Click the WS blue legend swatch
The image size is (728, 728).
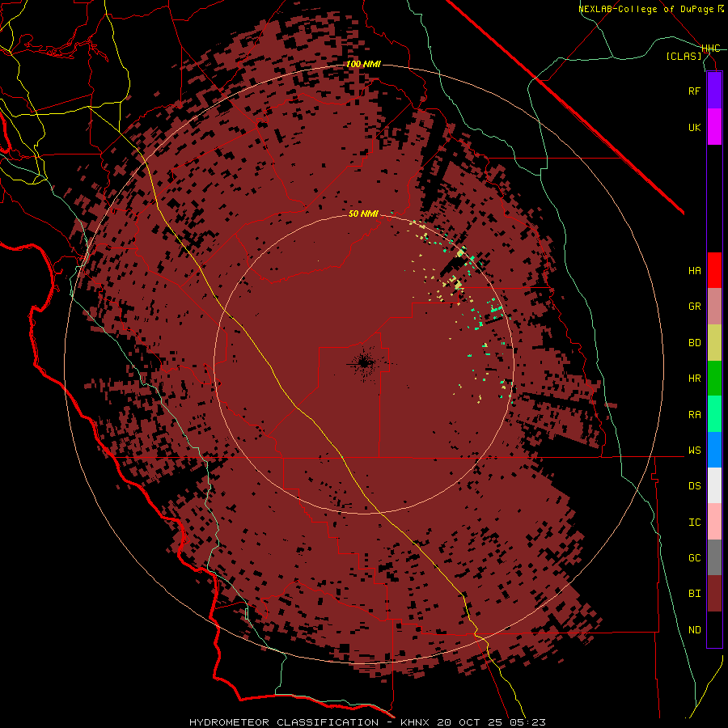click(x=714, y=450)
